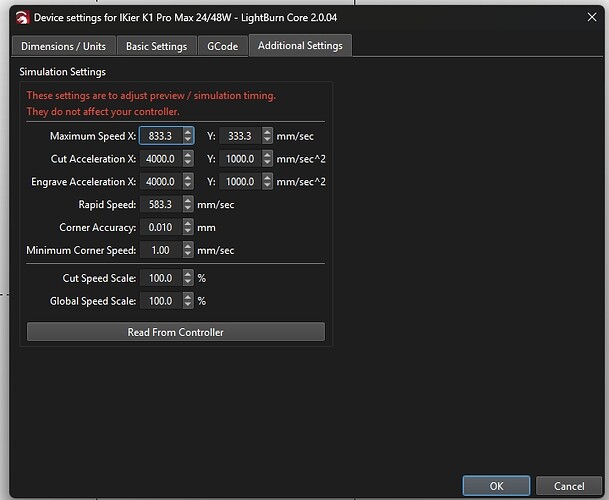609x500 pixels.
Task: Increase Engrave Acceleration Y value
Action: [267, 178]
